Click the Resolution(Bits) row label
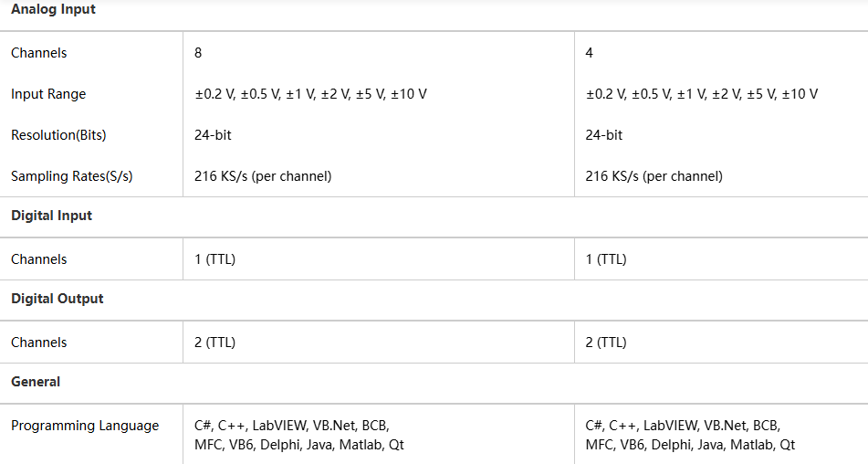 tap(58, 135)
